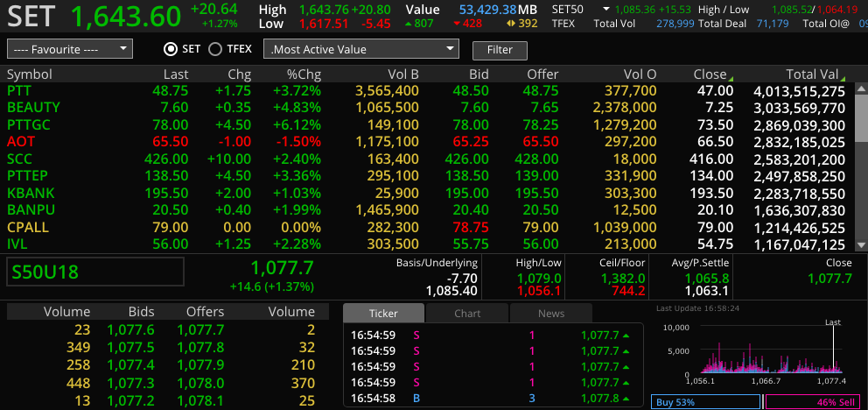The image size is (868, 410).
Task: Select the BEAUTY stock symbol
Action: (x=33, y=108)
